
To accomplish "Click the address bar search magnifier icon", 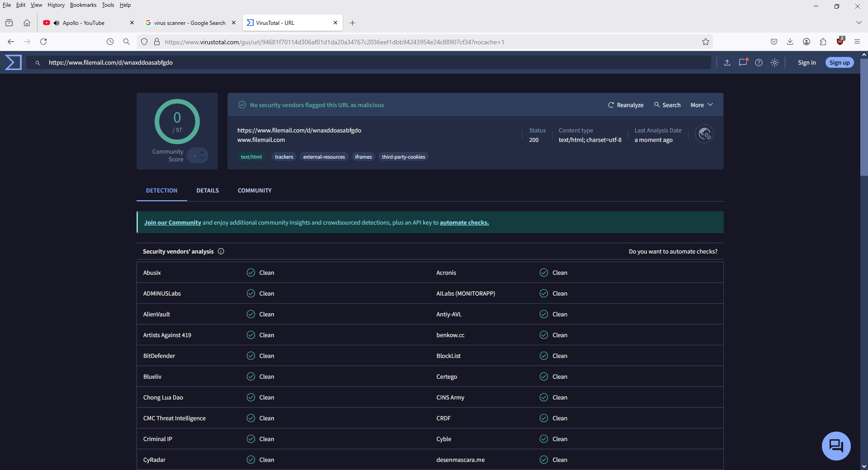I will click(x=127, y=42).
